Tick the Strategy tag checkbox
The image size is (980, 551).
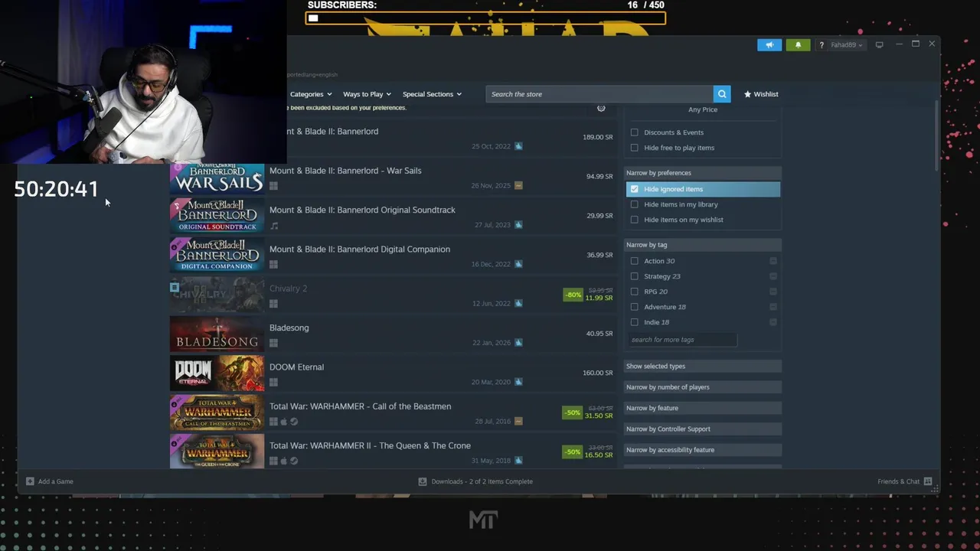[634, 276]
